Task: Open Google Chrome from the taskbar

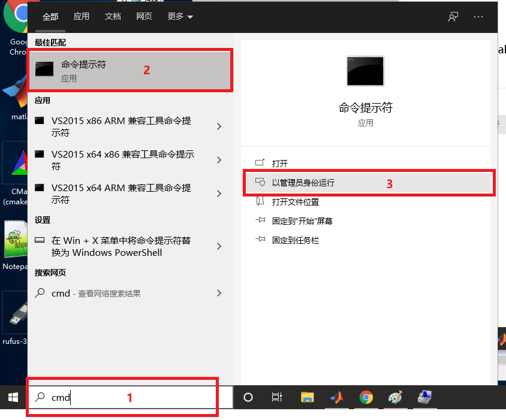Action: point(366,397)
